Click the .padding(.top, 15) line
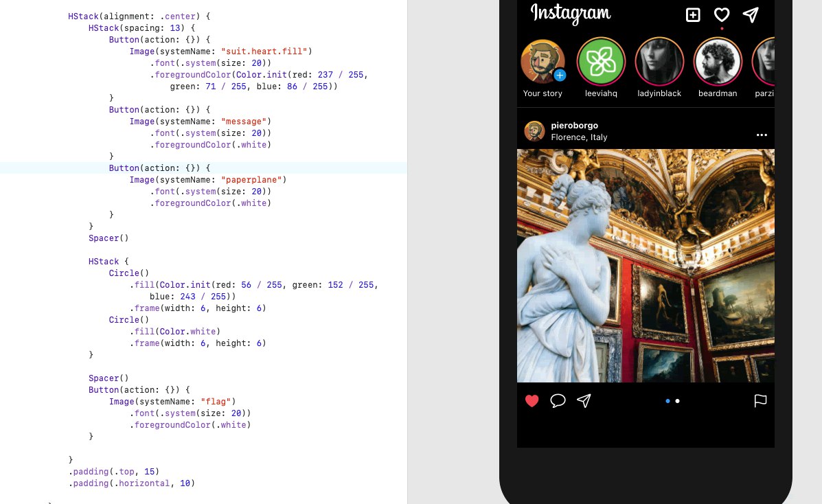822x504 pixels. click(x=114, y=472)
